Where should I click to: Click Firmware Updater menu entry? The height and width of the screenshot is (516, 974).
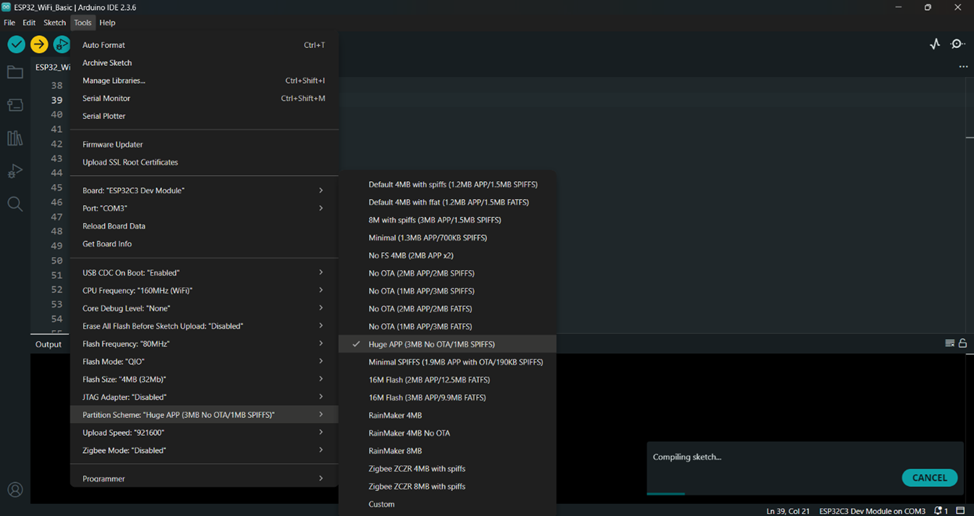click(204, 144)
